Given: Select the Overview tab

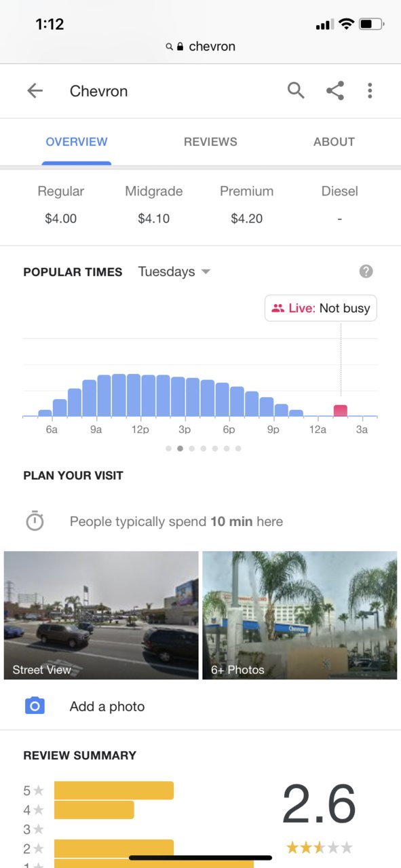Looking at the screenshot, I should 77,142.
